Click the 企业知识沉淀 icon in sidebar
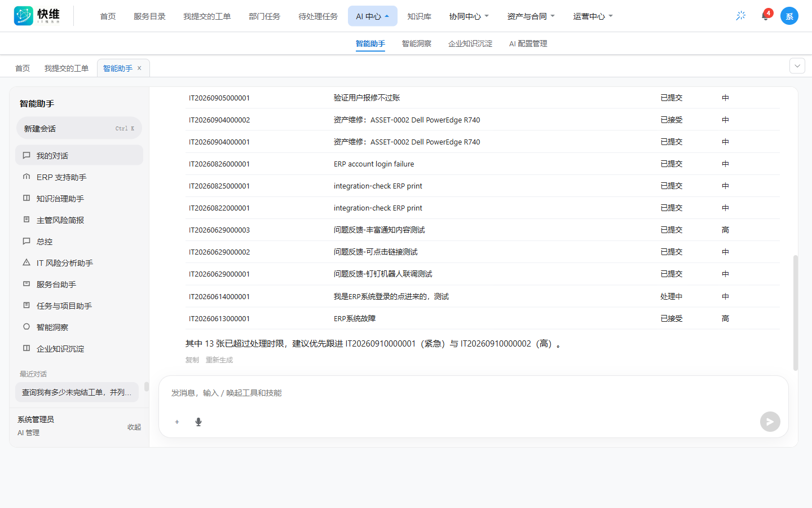This screenshot has width=812, height=508. [x=27, y=348]
